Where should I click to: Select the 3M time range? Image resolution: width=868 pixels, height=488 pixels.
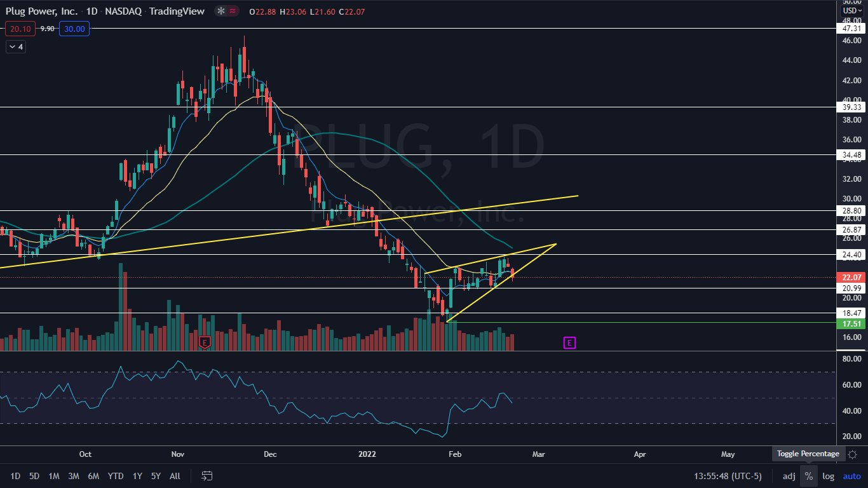74,476
